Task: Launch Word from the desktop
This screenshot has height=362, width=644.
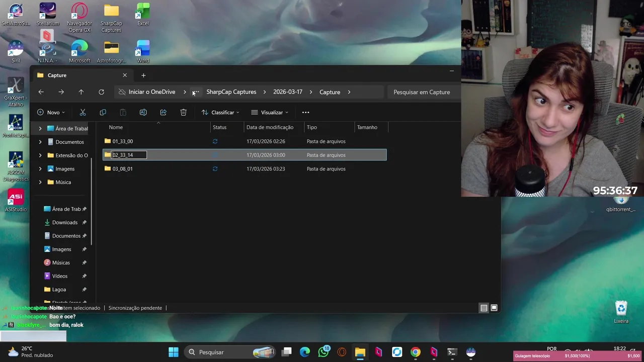Action: pos(143,52)
